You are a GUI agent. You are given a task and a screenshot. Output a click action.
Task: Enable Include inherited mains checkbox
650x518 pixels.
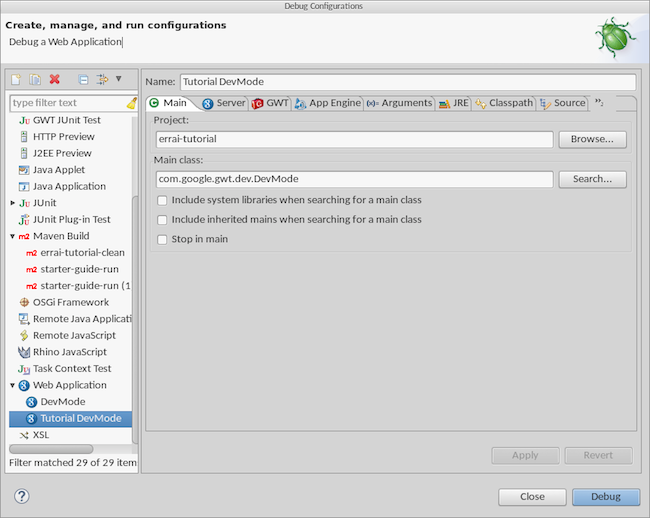tap(162, 220)
